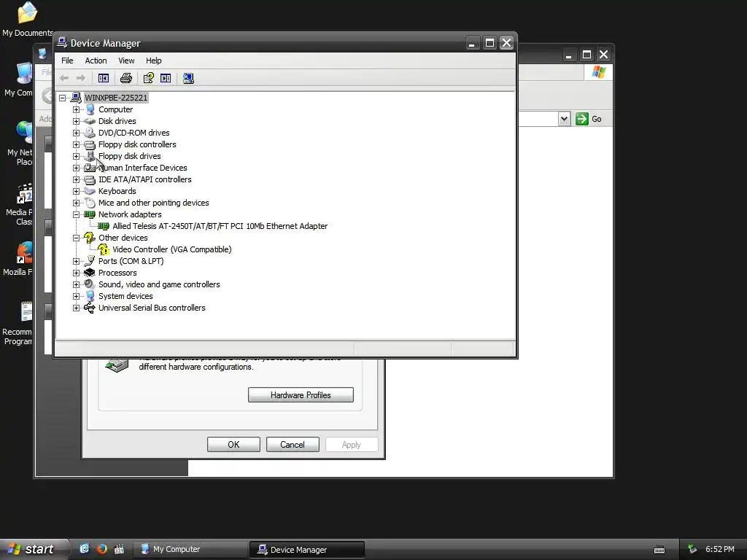
Task: Click the Allied Telesis adapter card icon
Action: click(x=104, y=226)
